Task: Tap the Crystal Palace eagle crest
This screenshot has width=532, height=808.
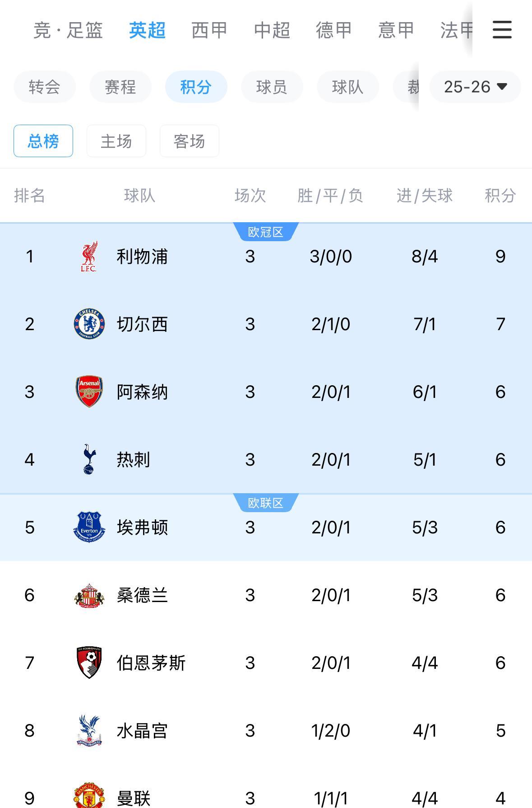Action: (89, 730)
